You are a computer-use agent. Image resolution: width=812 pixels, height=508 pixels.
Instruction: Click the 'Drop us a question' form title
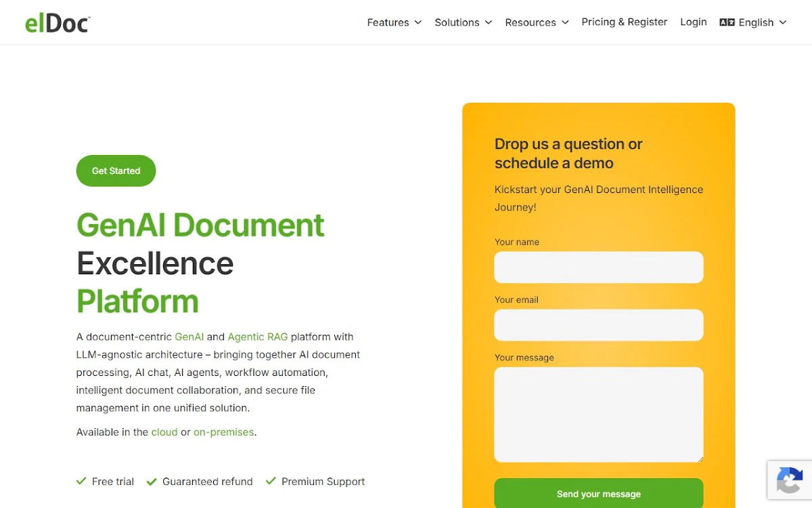(568, 153)
